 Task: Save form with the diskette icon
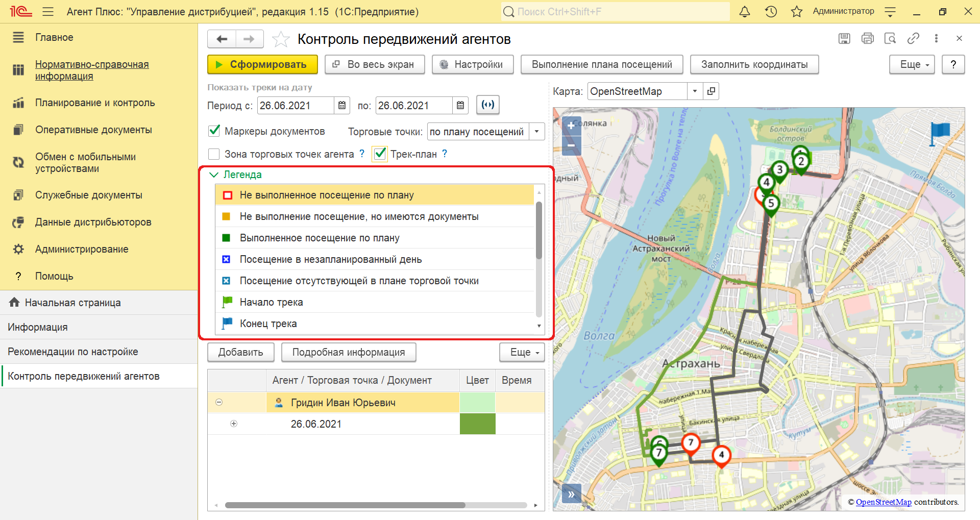click(x=844, y=38)
